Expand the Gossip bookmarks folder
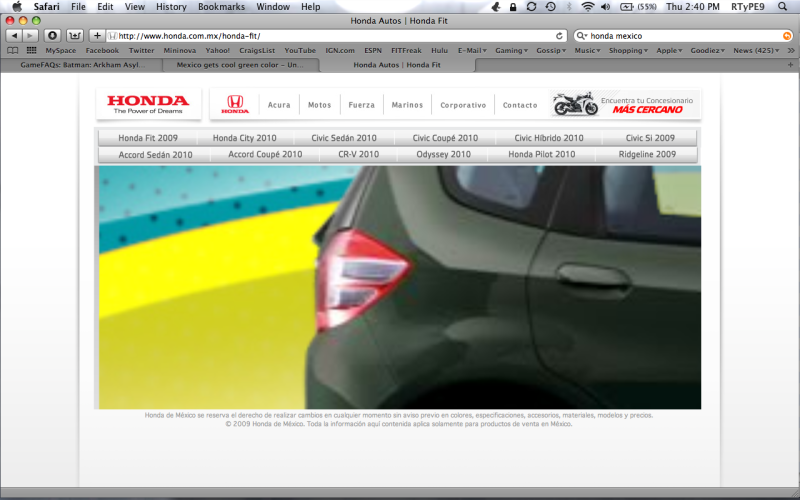800x500 pixels. click(551, 51)
